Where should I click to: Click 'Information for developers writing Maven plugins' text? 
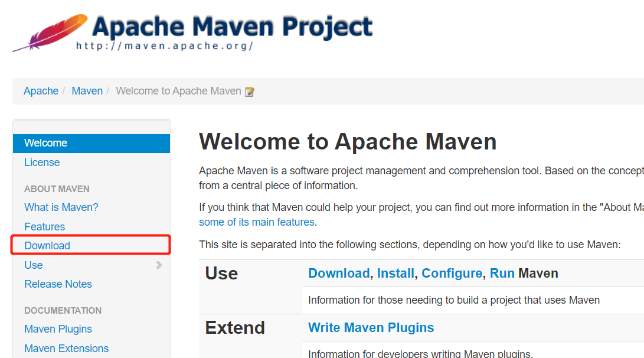coord(420,353)
